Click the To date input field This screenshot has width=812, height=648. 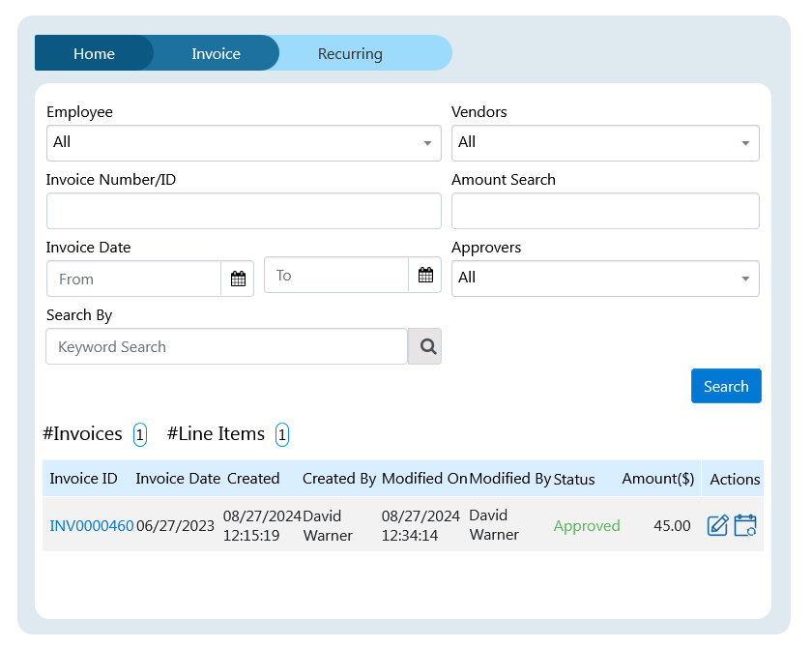(335, 276)
